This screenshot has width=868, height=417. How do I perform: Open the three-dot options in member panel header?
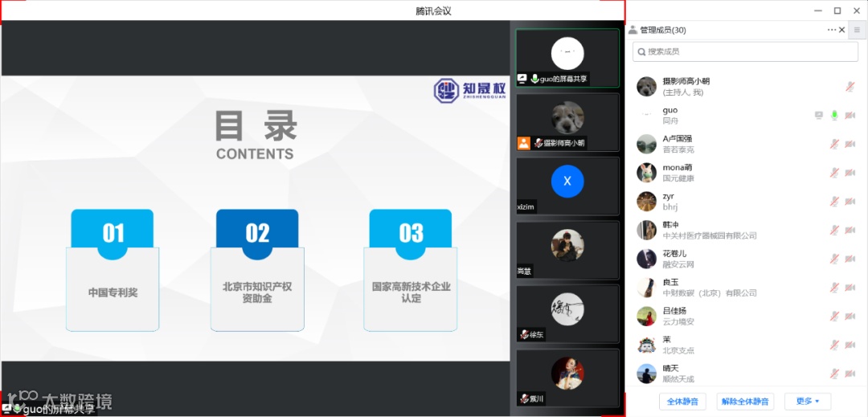(832, 30)
